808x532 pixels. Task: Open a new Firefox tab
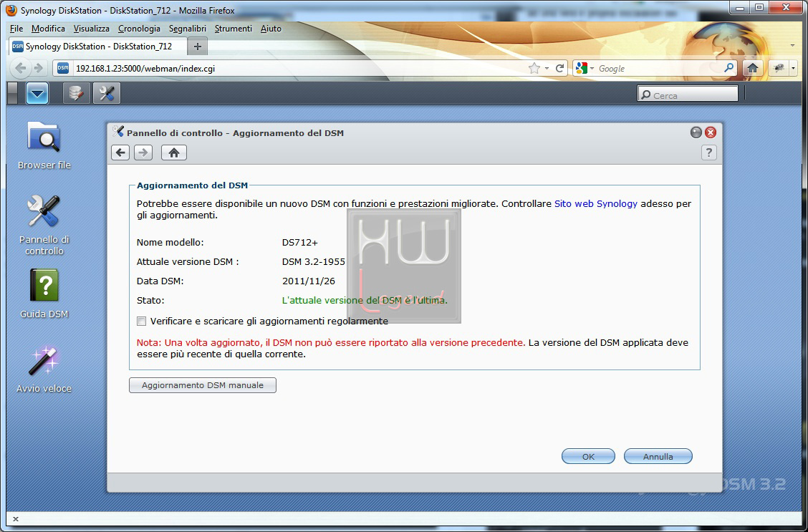point(198,47)
